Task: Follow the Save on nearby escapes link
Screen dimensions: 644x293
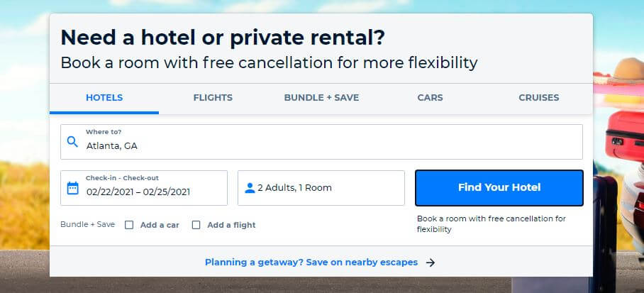Action: pos(311,262)
